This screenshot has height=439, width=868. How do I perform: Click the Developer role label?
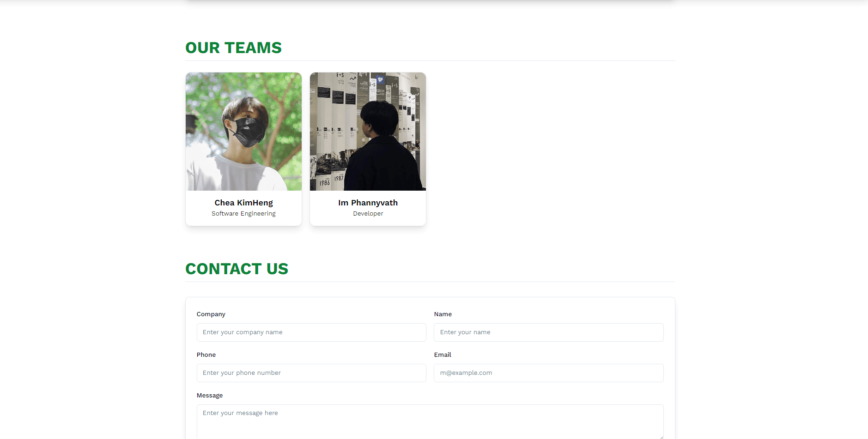coord(368,213)
